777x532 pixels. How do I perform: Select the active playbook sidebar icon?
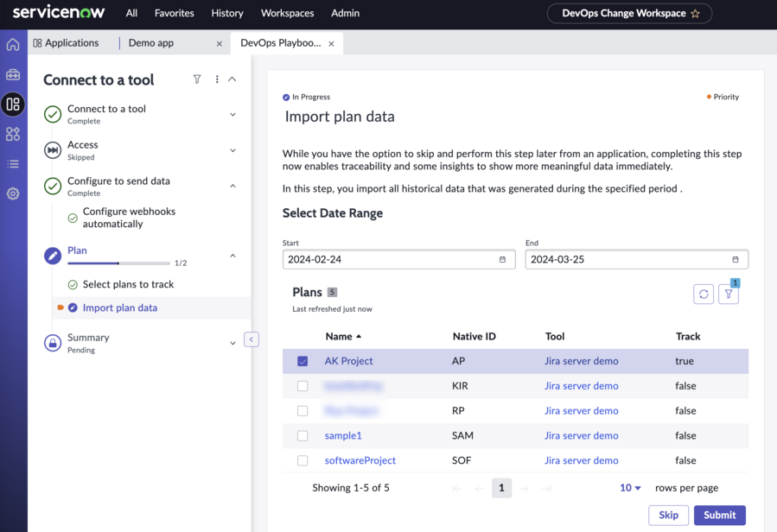(x=13, y=104)
